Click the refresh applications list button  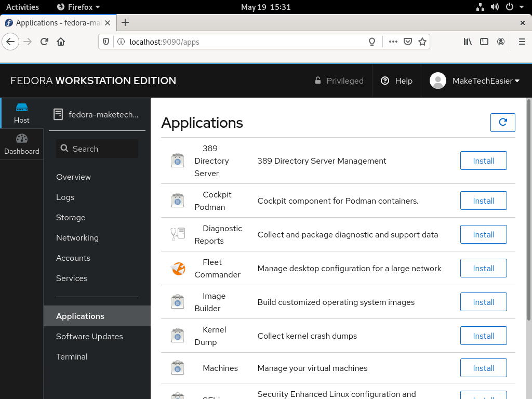tap(502, 122)
